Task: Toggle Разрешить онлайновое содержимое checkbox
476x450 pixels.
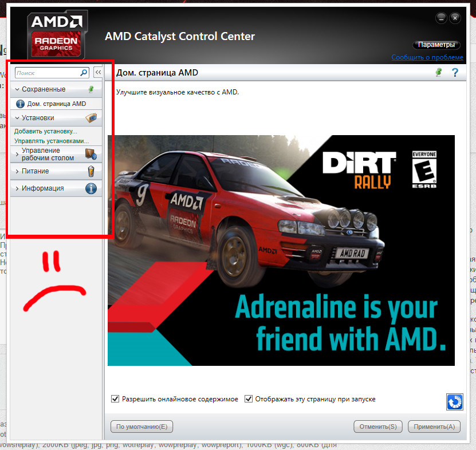Action: pyautogui.click(x=115, y=398)
